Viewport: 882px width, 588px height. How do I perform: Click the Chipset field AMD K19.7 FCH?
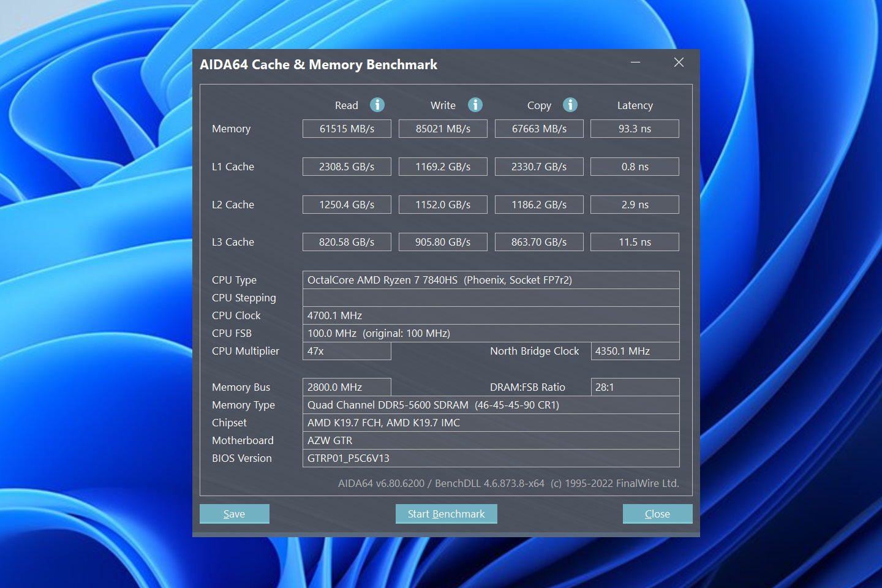(491, 423)
